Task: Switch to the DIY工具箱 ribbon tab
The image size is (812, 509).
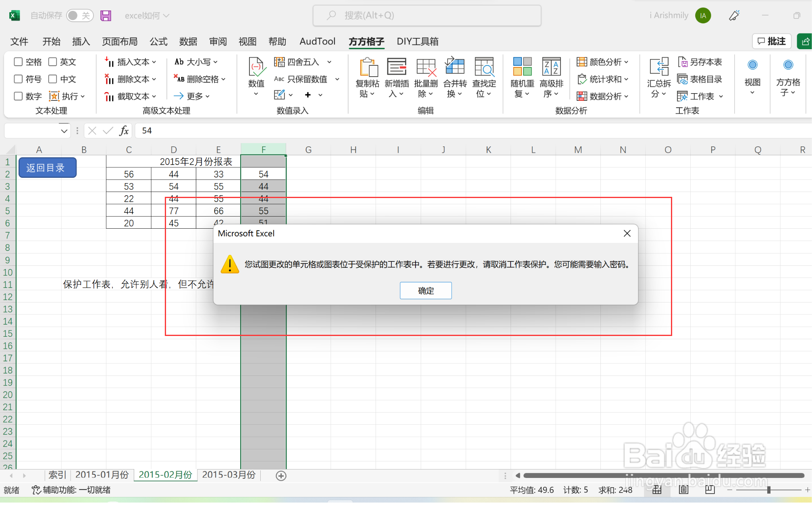Action: 417,42
